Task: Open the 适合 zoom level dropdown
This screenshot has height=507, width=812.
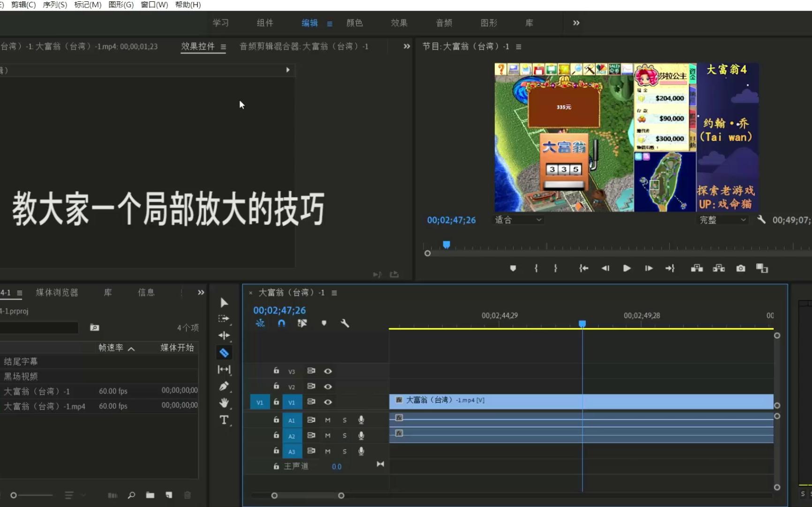Action: pos(517,220)
